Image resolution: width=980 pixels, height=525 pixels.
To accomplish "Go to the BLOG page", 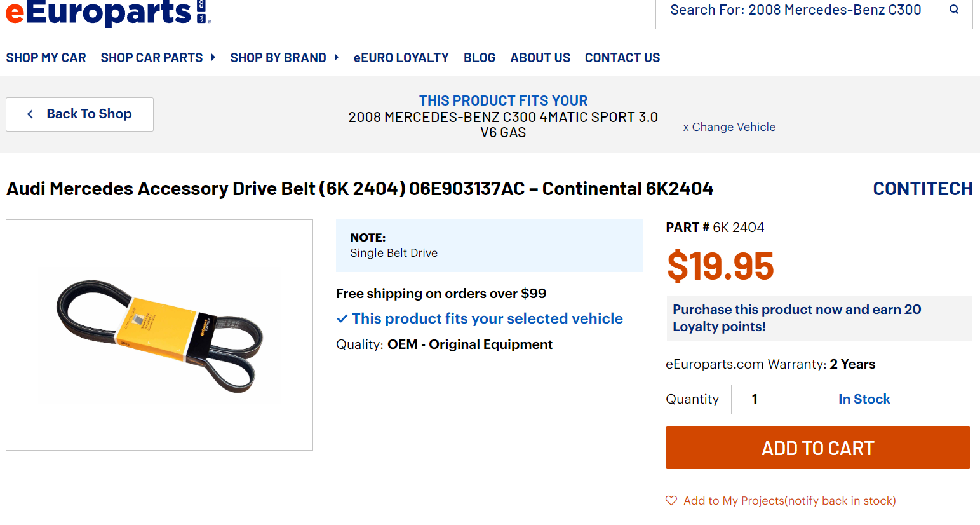I will (x=480, y=58).
